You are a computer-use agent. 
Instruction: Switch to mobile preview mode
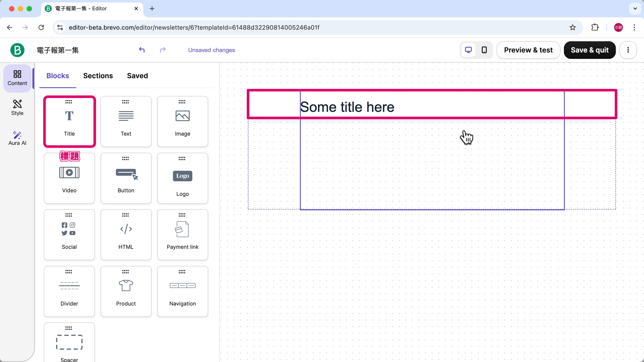point(484,50)
